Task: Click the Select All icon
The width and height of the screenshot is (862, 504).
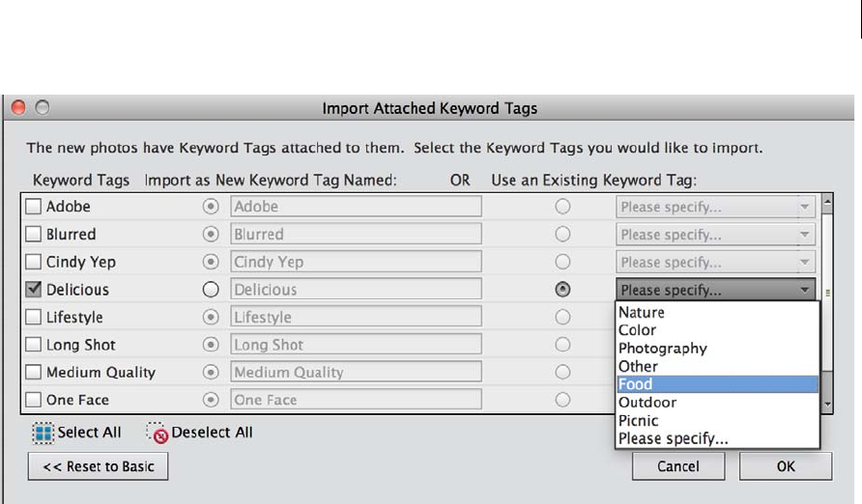Action: point(43,433)
